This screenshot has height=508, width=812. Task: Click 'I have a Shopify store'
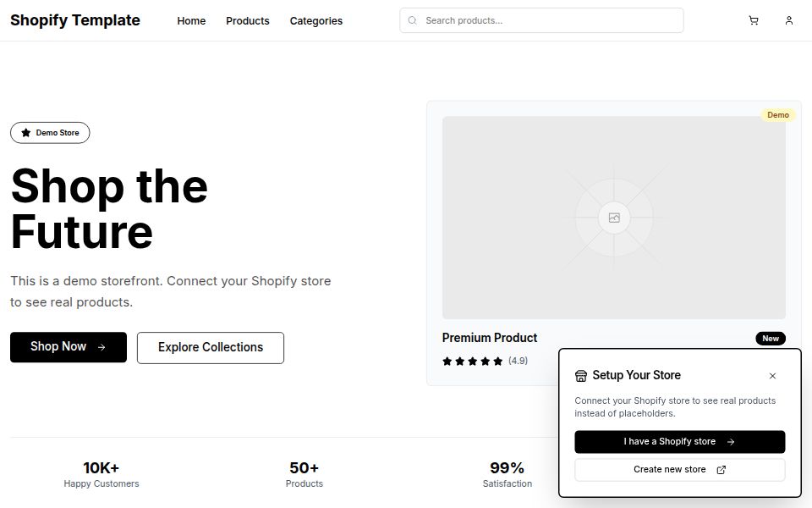coord(679,441)
